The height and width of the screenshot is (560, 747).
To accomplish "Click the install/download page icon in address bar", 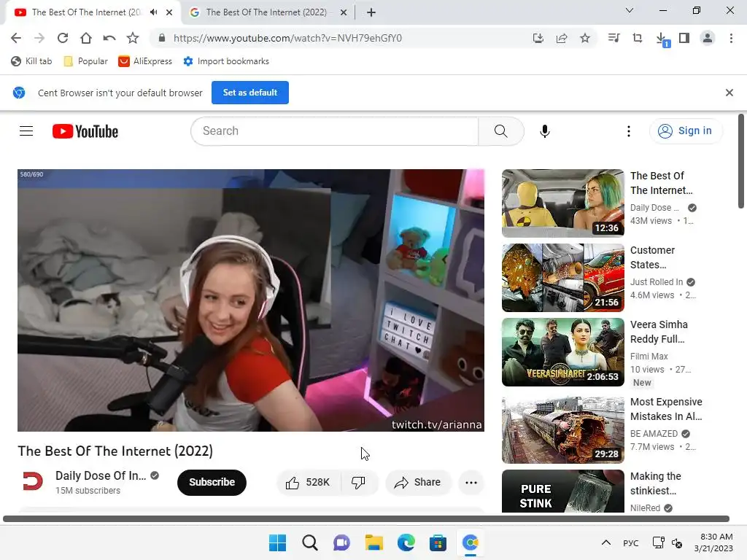I will tap(538, 38).
